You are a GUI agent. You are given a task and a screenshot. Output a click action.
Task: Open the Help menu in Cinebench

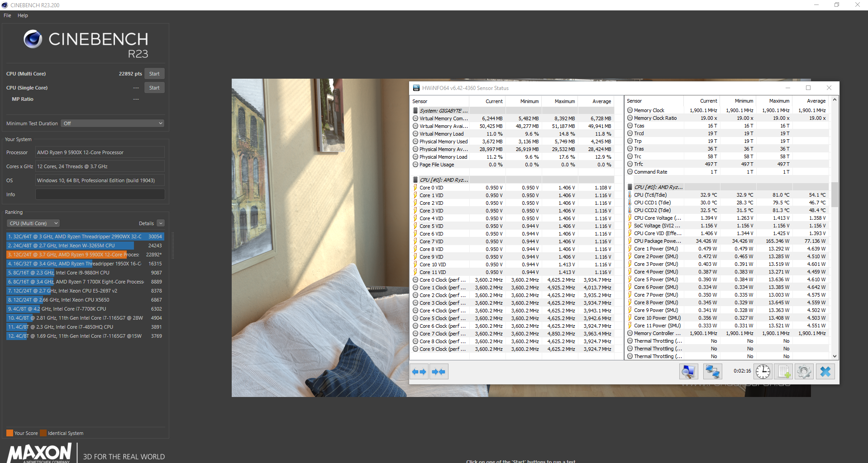click(23, 15)
